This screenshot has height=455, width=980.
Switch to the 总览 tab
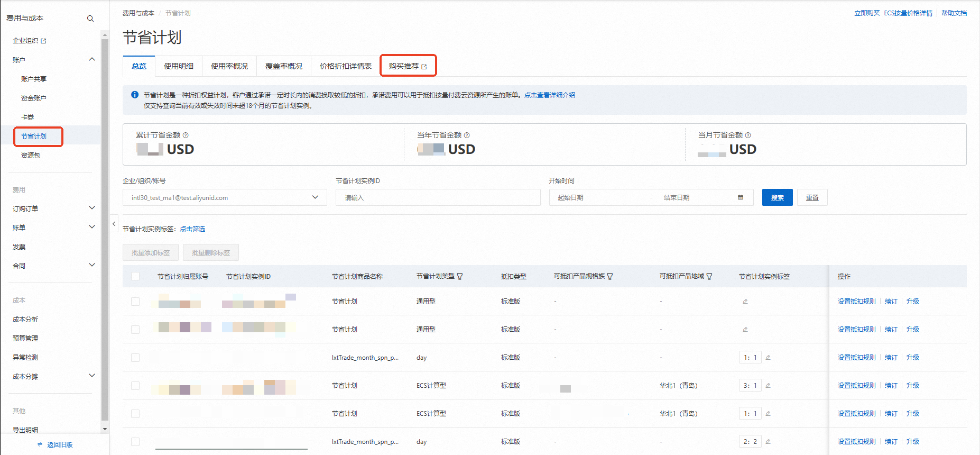[139, 66]
